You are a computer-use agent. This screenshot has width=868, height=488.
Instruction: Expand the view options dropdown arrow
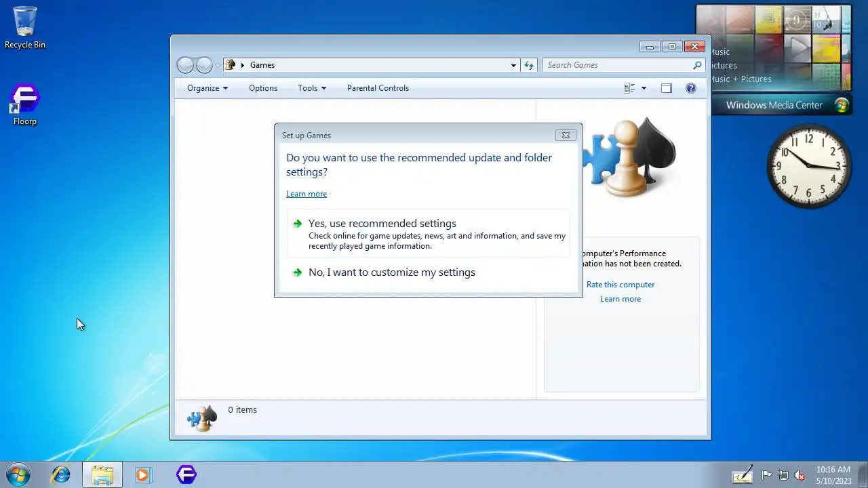coord(644,88)
